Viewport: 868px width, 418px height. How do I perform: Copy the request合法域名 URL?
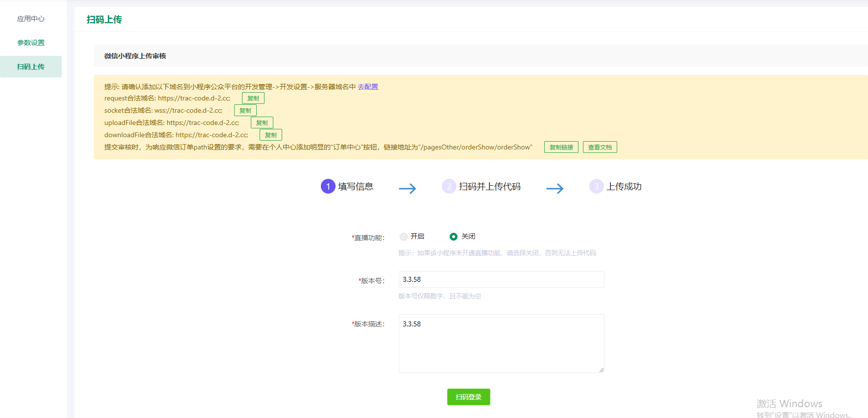click(253, 98)
